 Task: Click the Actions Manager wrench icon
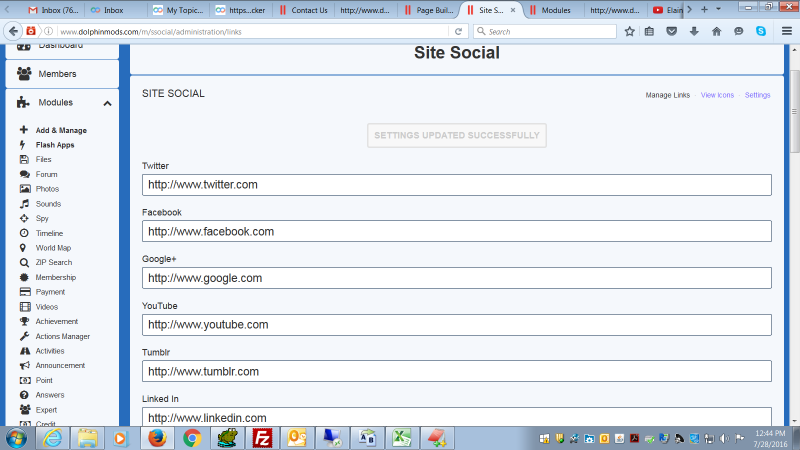tap(24, 336)
